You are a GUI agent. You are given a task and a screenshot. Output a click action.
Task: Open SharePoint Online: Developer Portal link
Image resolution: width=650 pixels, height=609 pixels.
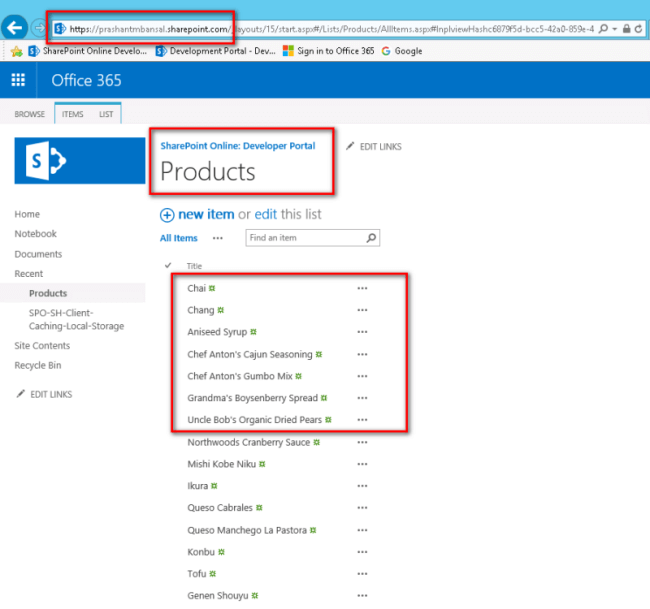238,146
